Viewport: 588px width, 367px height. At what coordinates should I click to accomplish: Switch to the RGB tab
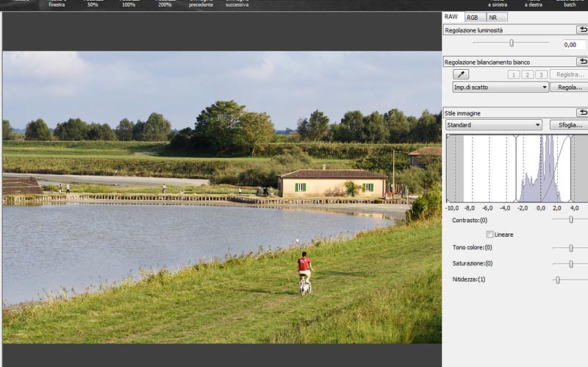[473, 17]
